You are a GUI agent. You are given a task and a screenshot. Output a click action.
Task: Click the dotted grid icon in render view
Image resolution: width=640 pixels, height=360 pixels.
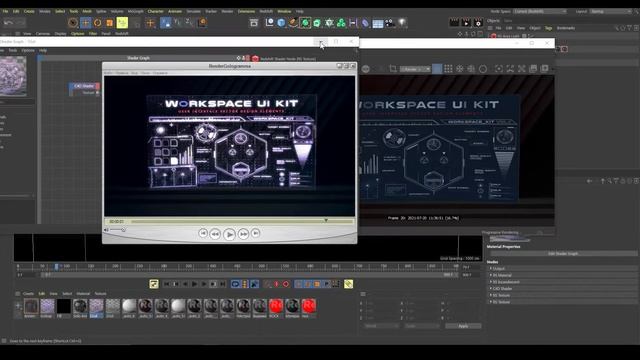pos(448,69)
